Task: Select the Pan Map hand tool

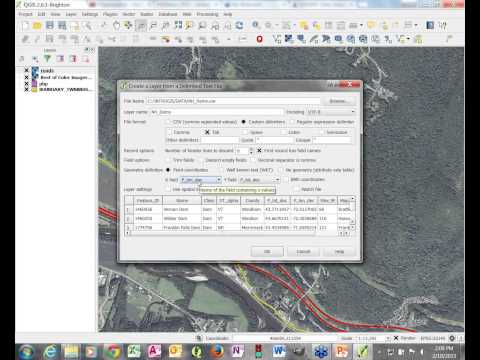Action: point(116,25)
